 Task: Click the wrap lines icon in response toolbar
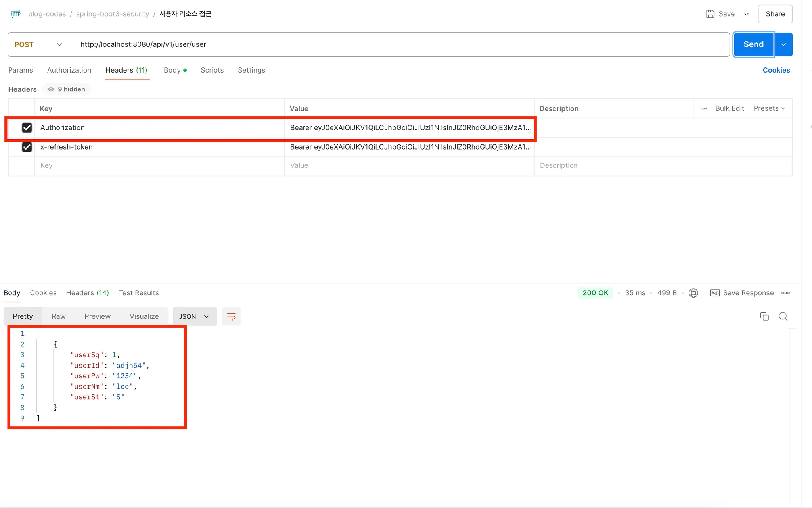coord(231,316)
